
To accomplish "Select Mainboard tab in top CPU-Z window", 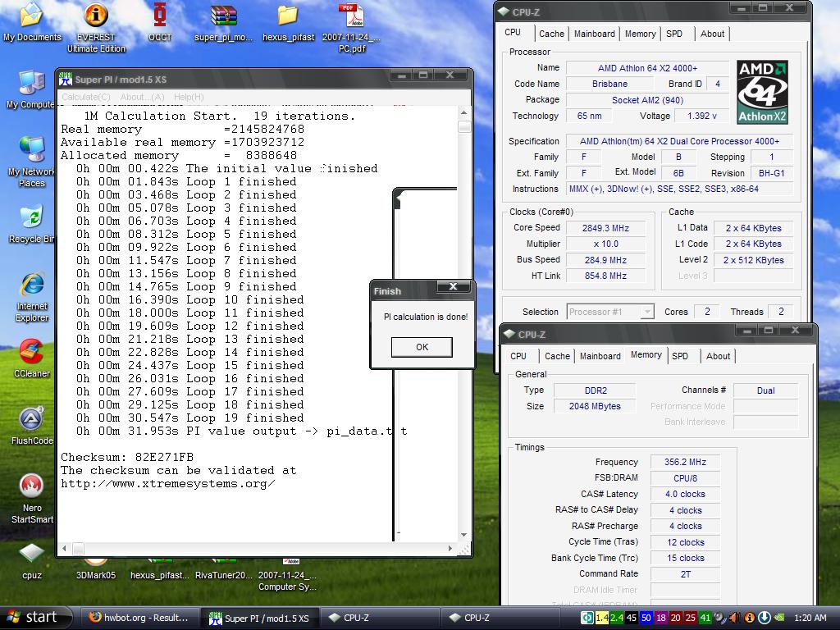I will coord(594,34).
